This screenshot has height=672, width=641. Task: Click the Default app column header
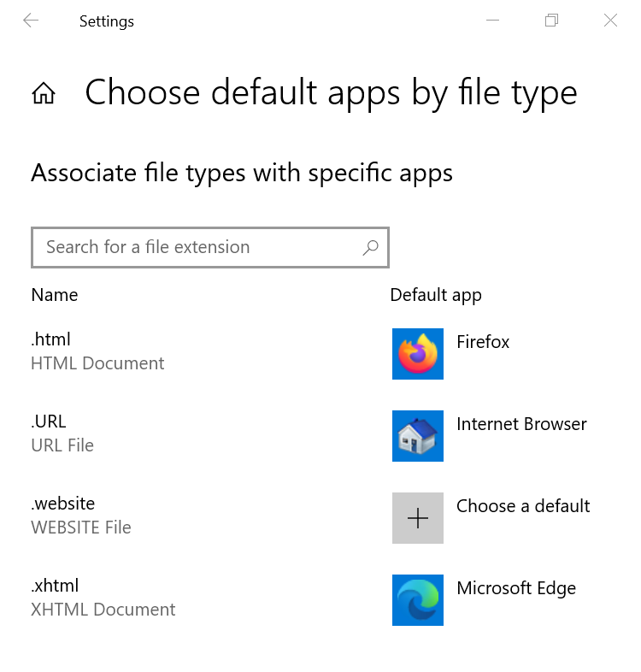[436, 296]
